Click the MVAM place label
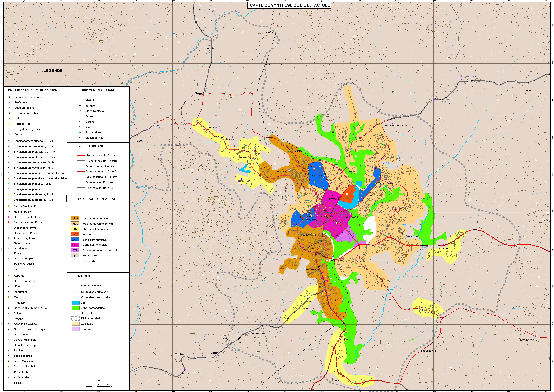Viewport: 554px width, 392px height. (x=336, y=380)
